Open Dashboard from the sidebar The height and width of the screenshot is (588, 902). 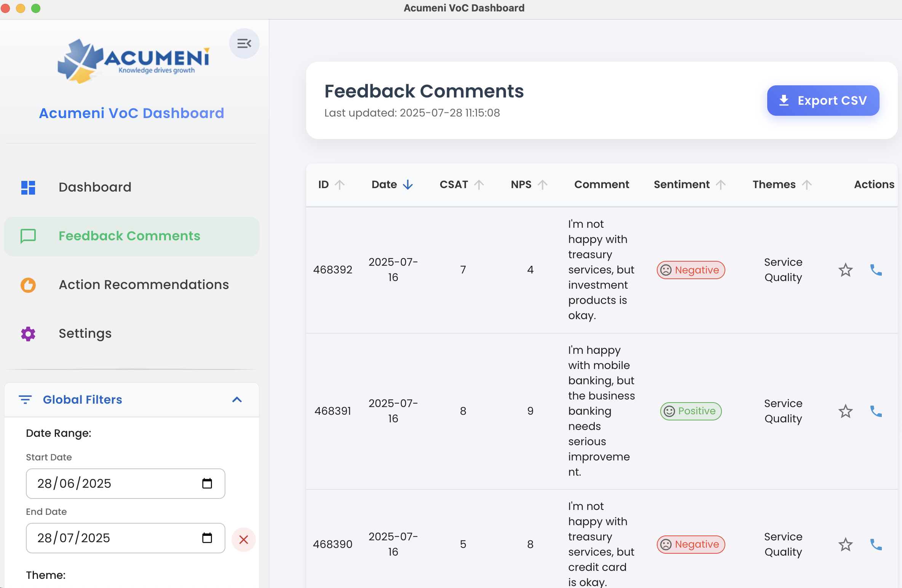pos(95,187)
